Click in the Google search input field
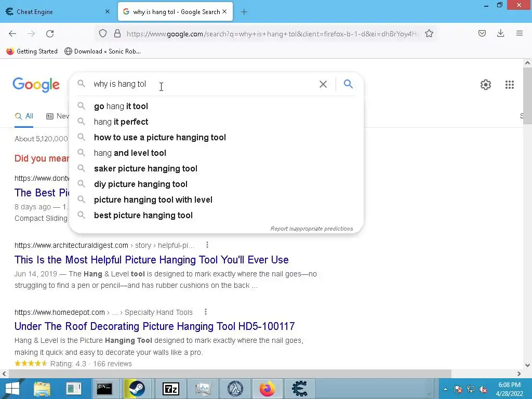Viewport: 532px width, 399px height. click(204, 84)
